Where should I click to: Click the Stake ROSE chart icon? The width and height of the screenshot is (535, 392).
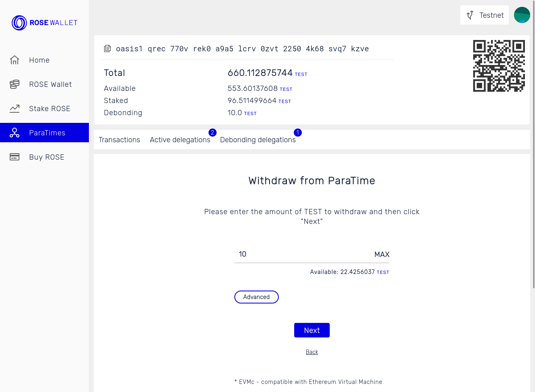[15, 108]
